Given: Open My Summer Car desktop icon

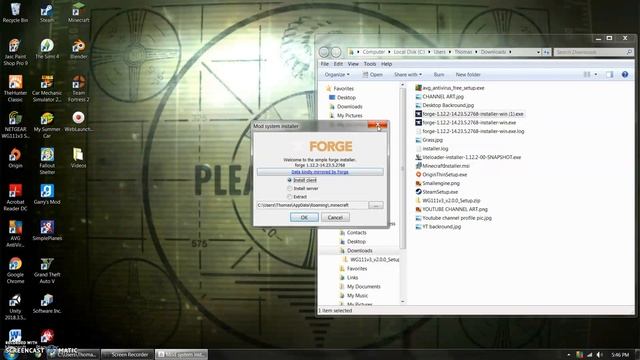Looking at the screenshot, I should 47,124.
